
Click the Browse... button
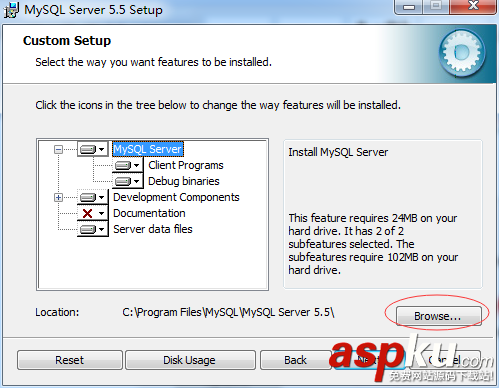pyautogui.click(x=438, y=316)
